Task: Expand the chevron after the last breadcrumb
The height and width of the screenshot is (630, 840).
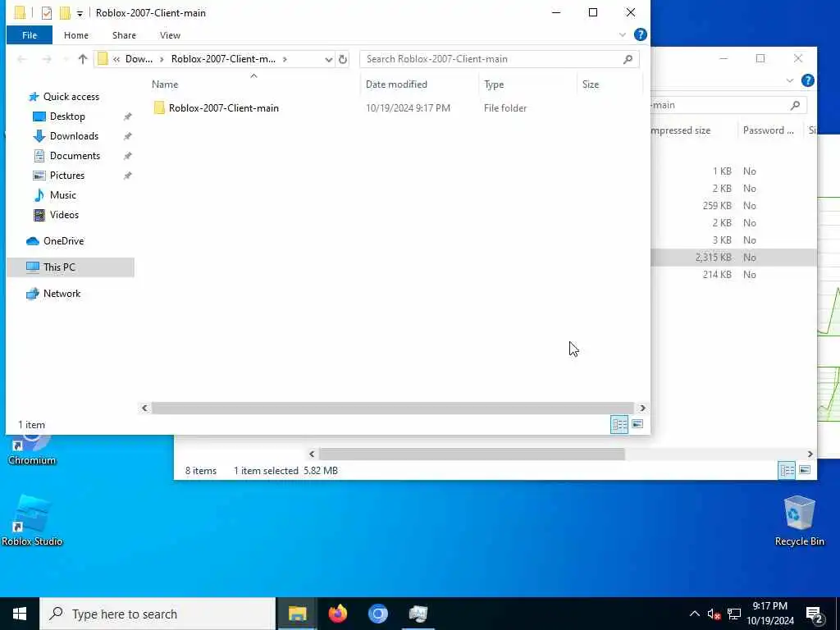Action: 285,59
